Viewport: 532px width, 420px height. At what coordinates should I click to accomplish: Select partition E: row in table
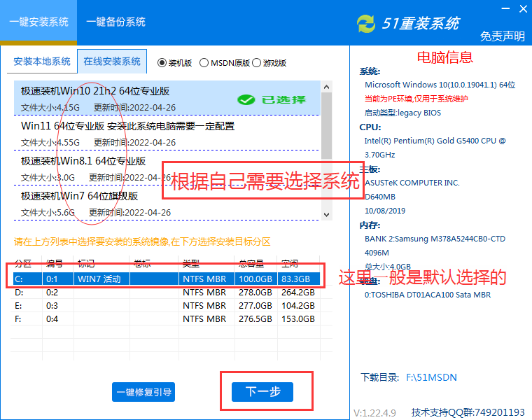[x=167, y=306]
